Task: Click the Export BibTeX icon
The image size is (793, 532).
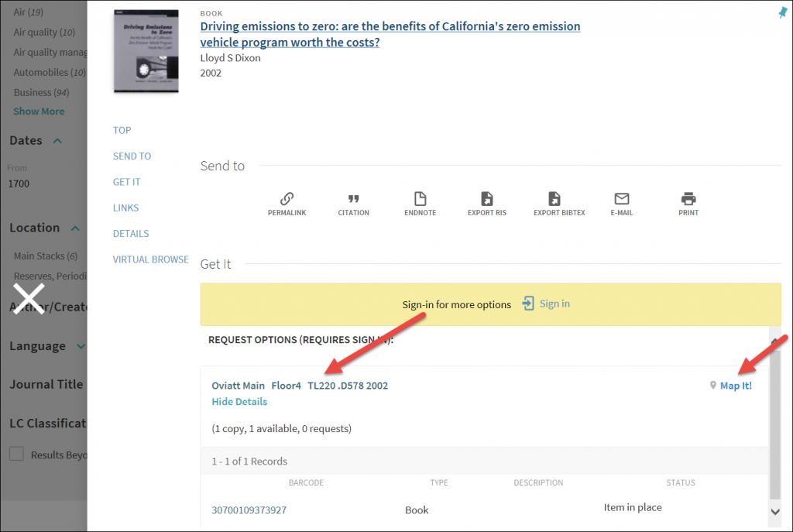Action: coord(554,198)
